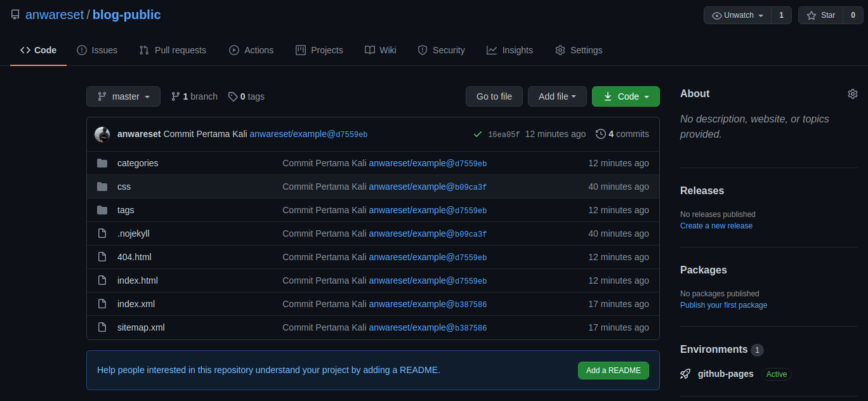
Task: Open the Insights tab
Action: click(510, 50)
